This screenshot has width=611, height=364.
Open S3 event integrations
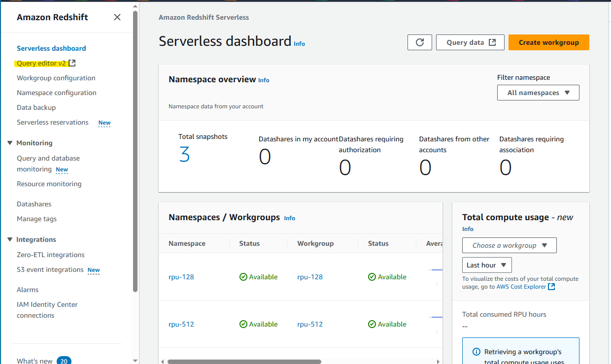coord(50,269)
